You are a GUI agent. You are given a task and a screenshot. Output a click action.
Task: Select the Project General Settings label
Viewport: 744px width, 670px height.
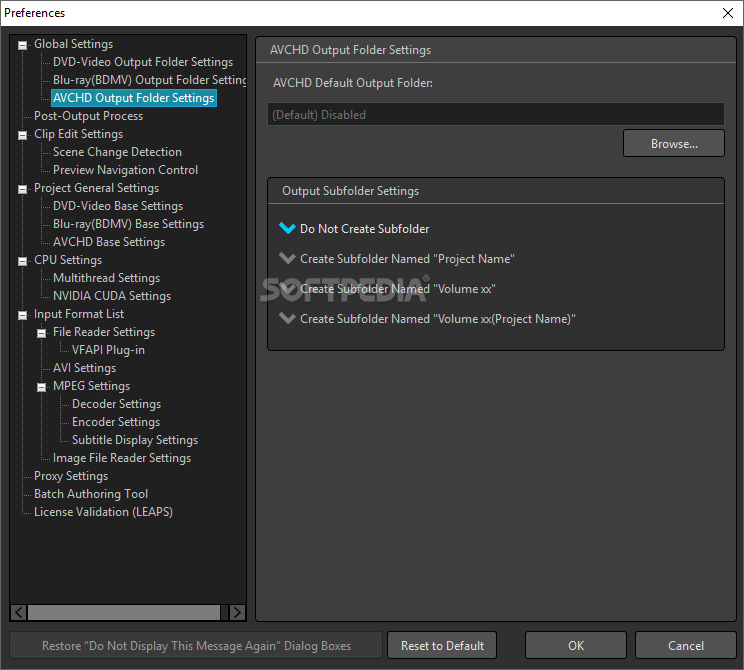point(96,188)
